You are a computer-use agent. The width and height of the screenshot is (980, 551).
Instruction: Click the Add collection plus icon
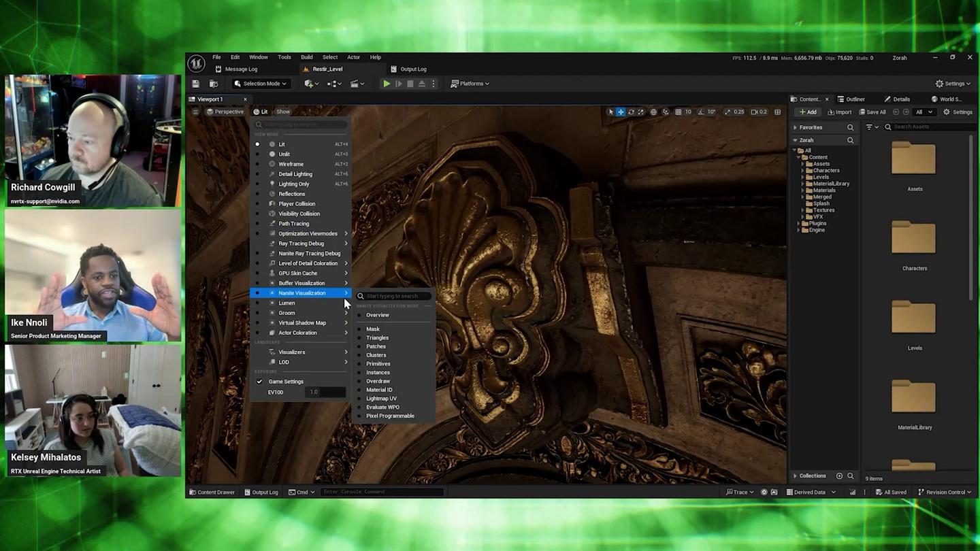[x=839, y=475]
